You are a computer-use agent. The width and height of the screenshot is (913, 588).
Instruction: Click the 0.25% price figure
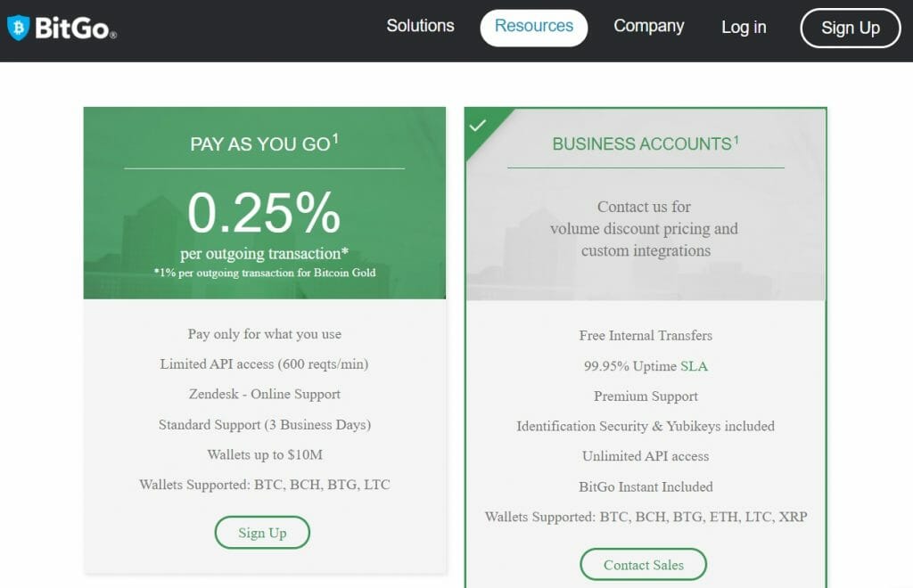coord(264,213)
